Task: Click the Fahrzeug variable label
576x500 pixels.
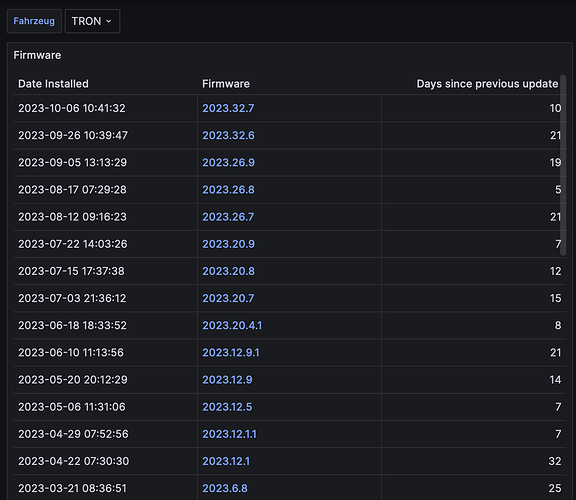Action: (34, 21)
